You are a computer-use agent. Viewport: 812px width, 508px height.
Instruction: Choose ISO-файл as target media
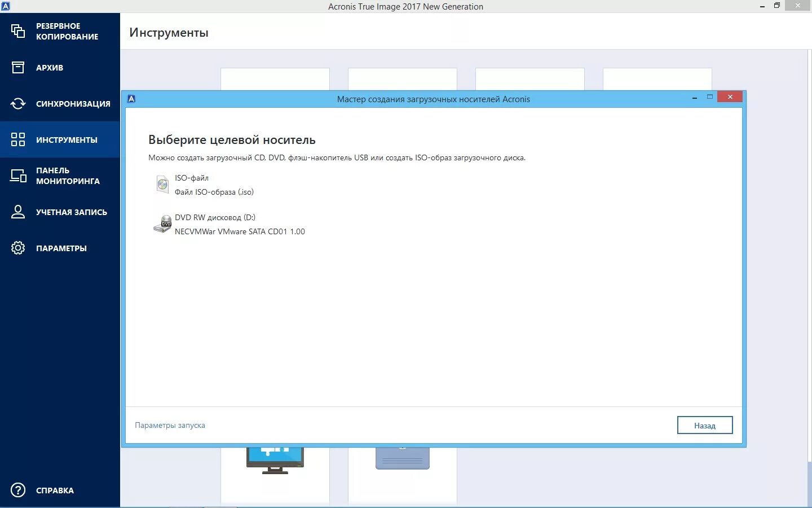click(x=192, y=178)
